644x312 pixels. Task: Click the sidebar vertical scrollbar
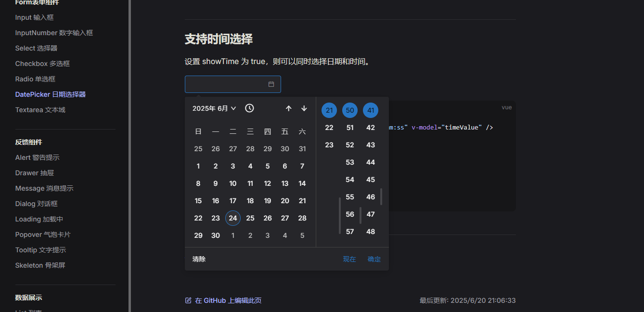[129, 156]
